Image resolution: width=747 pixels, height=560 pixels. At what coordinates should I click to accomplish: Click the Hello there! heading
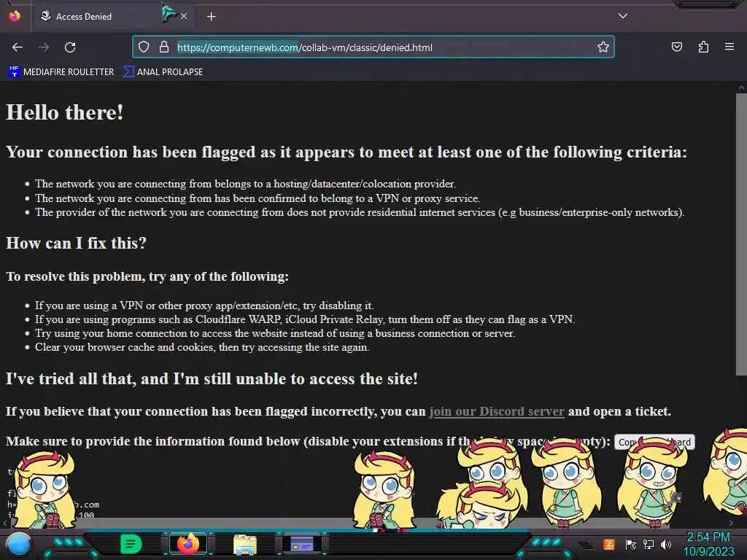pyautogui.click(x=65, y=113)
